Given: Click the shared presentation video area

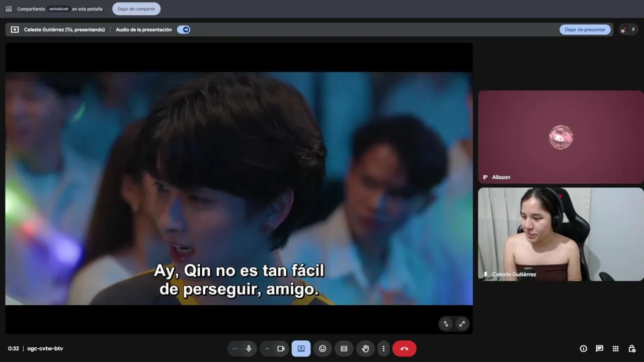Looking at the screenshot, I should coord(239,189).
